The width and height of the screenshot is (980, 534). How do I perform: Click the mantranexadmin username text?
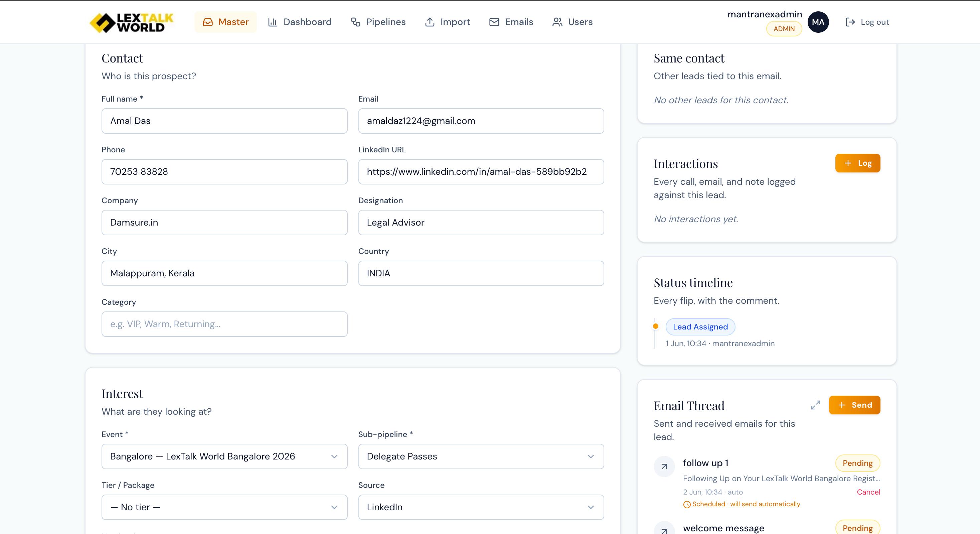click(x=765, y=14)
